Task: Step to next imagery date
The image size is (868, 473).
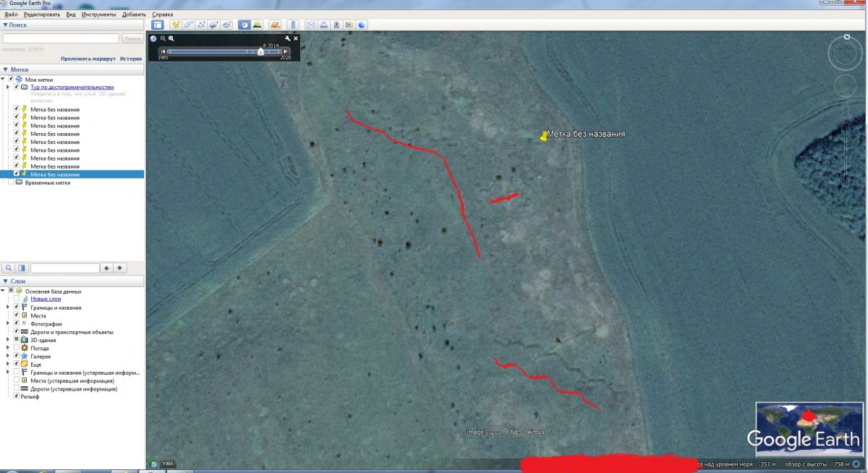Action: click(286, 51)
